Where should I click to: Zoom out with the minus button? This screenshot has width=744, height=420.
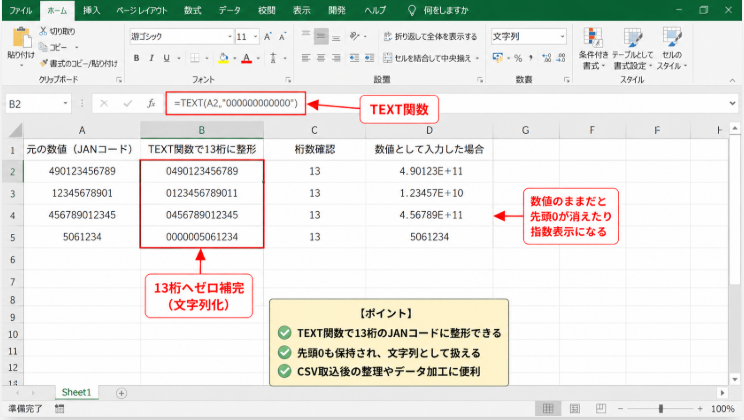point(620,409)
